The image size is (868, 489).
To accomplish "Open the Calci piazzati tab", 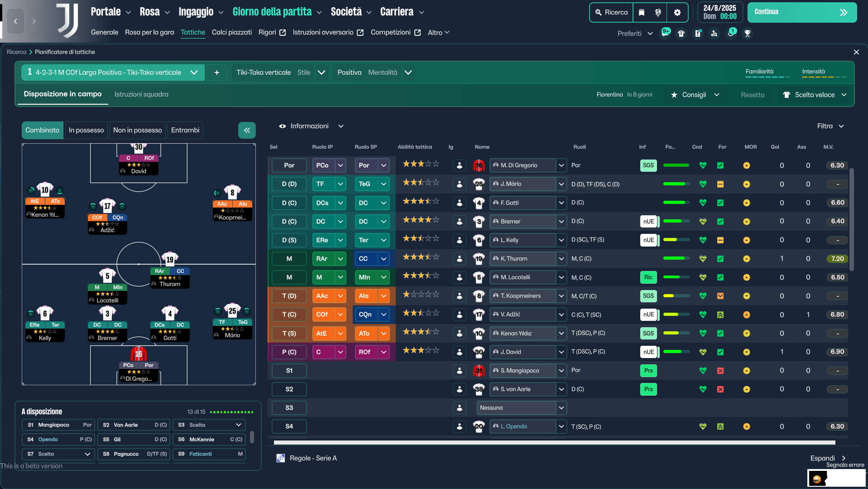I will 231,32.
